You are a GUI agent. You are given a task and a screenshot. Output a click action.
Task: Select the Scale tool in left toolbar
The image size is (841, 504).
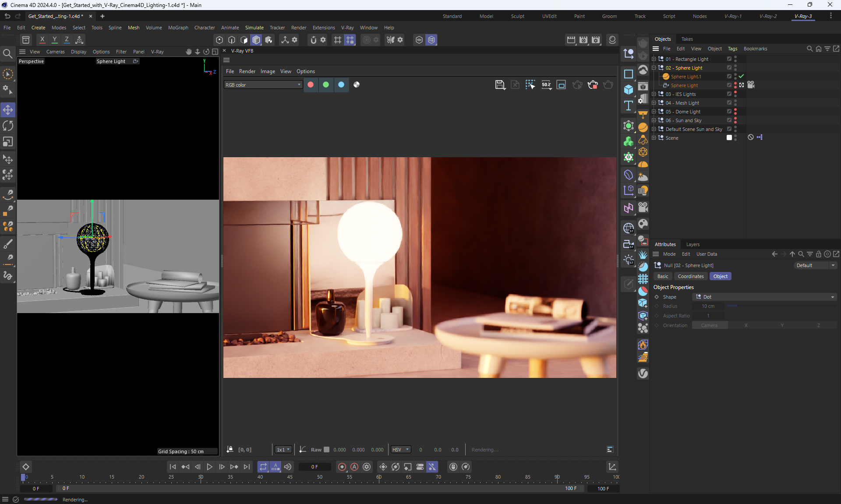8,142
